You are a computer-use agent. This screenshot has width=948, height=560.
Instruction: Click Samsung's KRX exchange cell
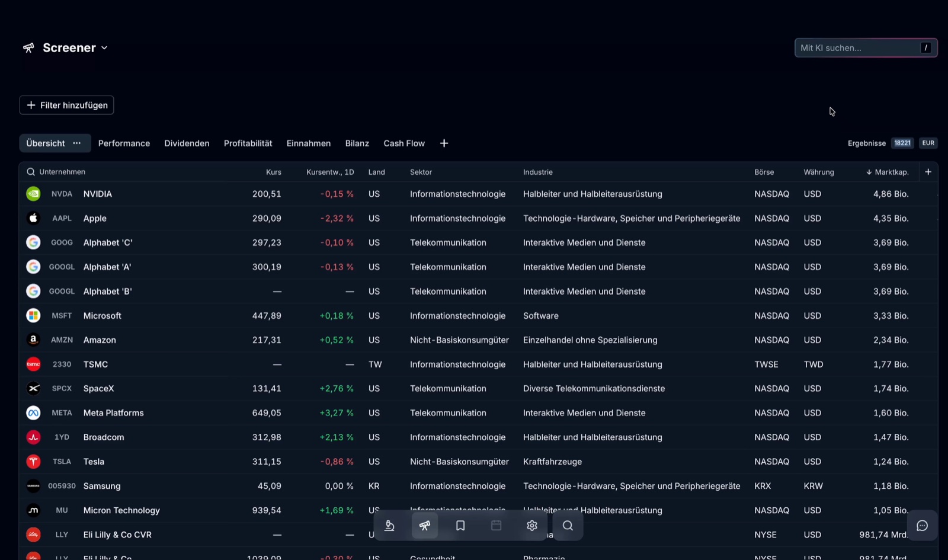[763, 486]
